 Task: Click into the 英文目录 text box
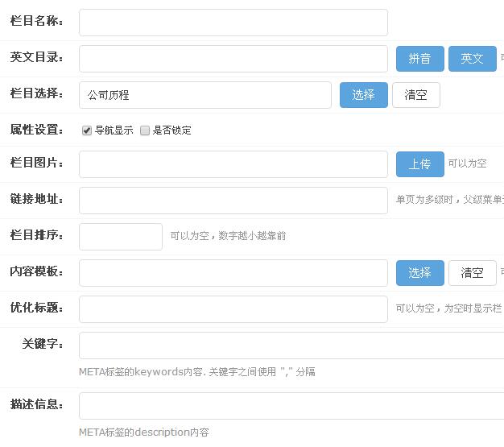click(233, 59)
